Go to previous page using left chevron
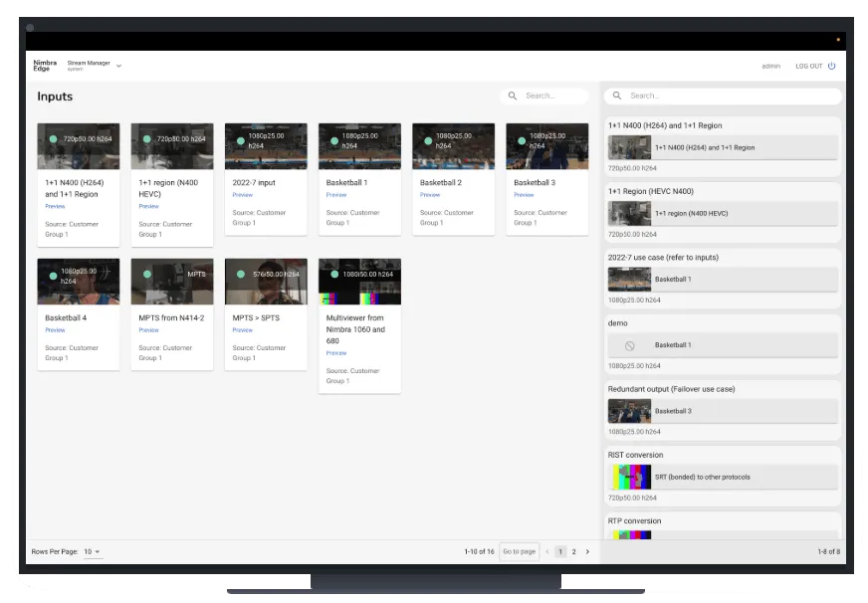868x603 pixels. (546, 551)
